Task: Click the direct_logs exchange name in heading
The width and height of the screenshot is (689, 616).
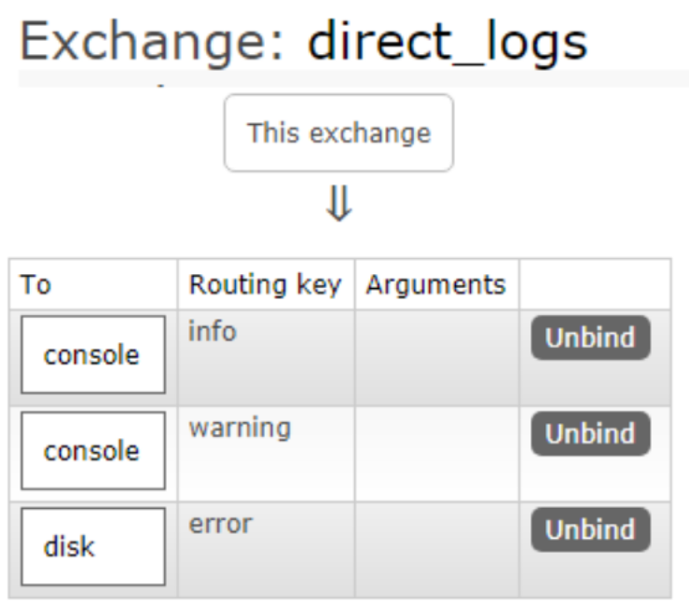Action: 447,42
